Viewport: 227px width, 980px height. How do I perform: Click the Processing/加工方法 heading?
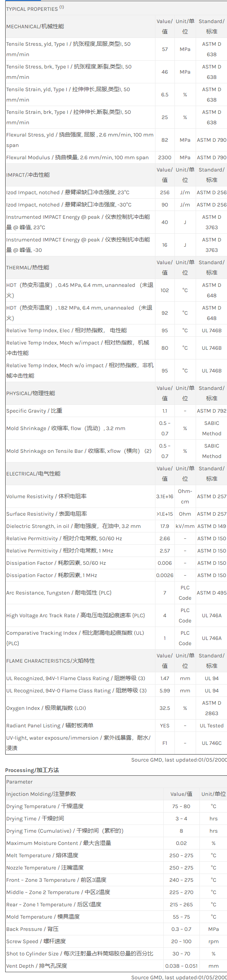click(32, 770)
